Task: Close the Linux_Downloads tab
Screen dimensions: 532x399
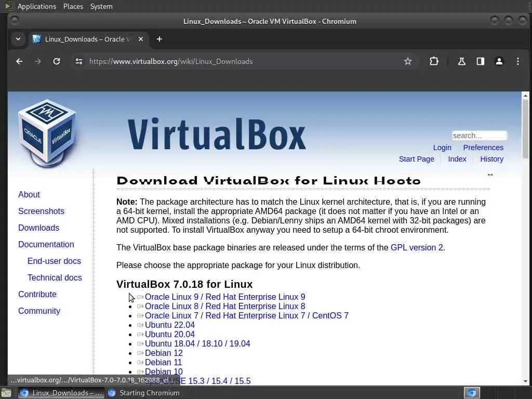Action: (x=141, y=39)
